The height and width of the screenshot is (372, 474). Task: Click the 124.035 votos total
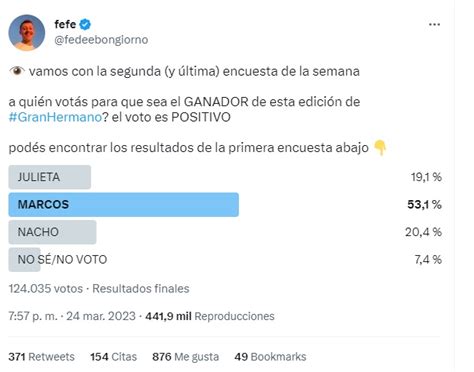46,289
